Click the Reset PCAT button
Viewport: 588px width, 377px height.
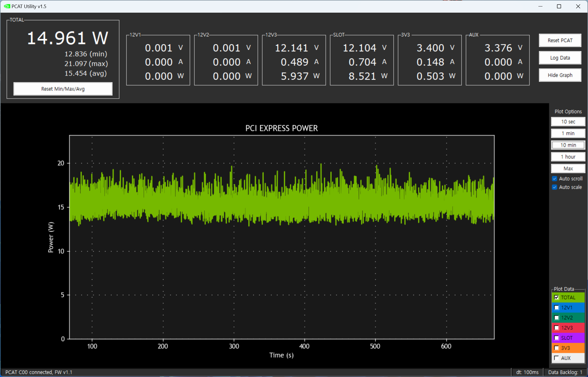[560, 40]
